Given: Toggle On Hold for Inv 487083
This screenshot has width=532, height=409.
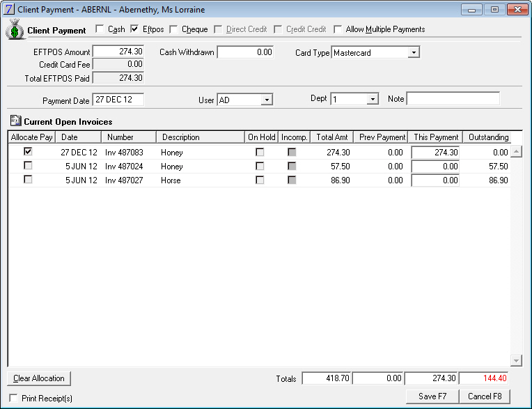Looking at the screenshot, I should (260, 152).
